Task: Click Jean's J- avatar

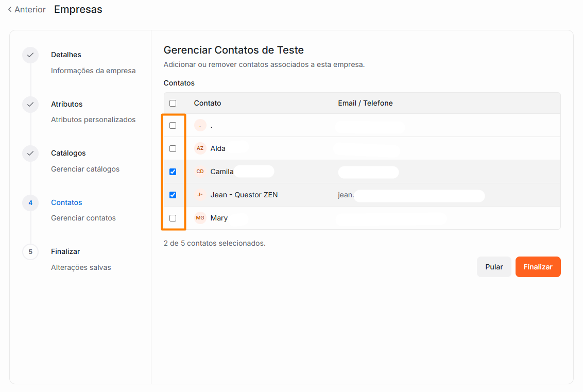Action: [x=200, y=195]
